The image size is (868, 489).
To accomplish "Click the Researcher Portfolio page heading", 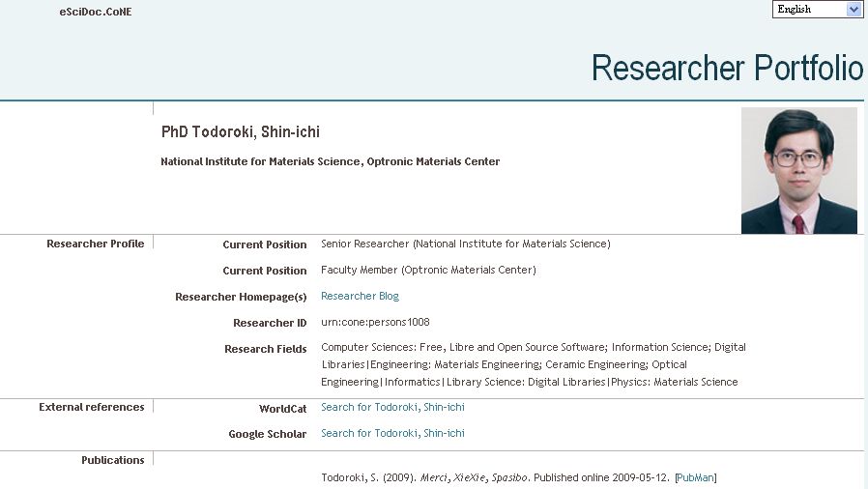I will click(x=726, y=69).
